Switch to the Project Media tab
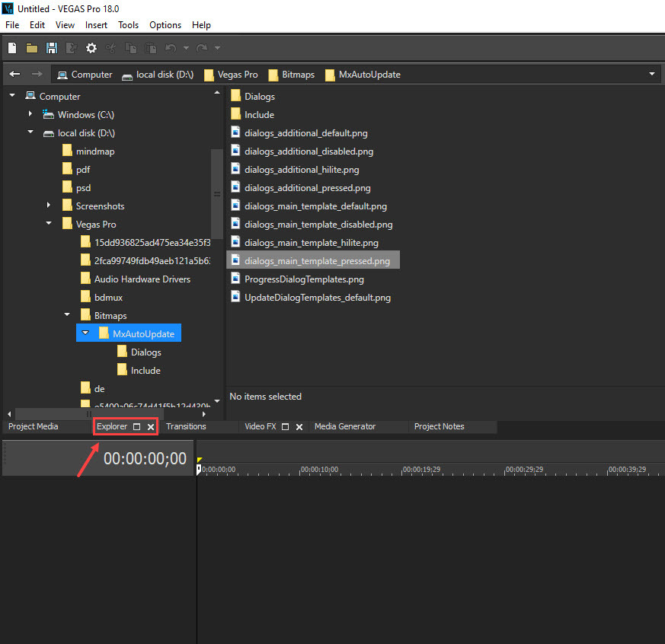Screen dimensions: 665x644 [x=33, y=426]
